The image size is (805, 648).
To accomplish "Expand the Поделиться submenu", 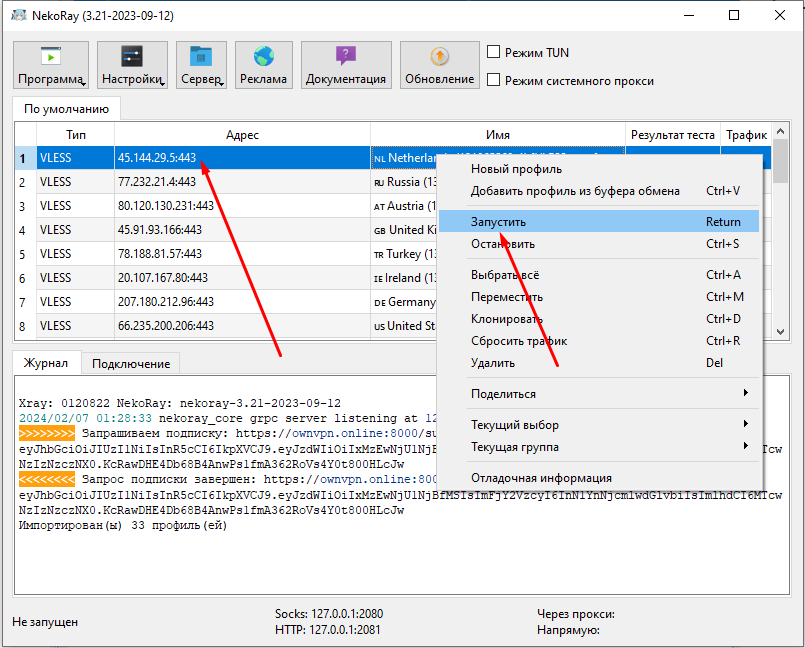I will 599,394.
